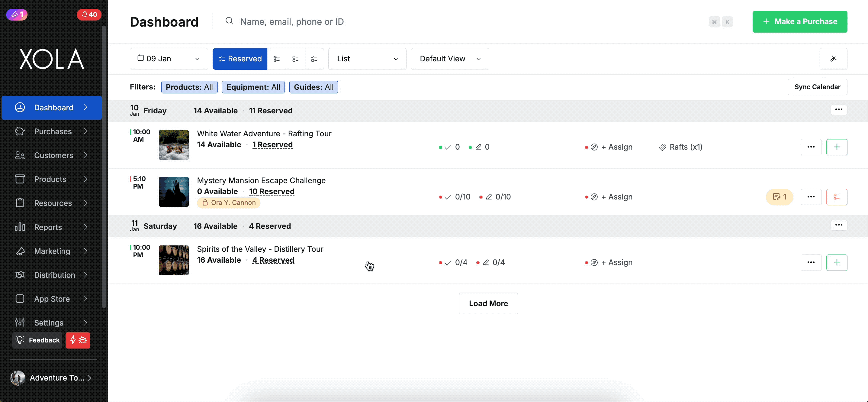Open the 4 Reserved link for Distillery Tour
The image size is (868, 402).
point(273,260)
